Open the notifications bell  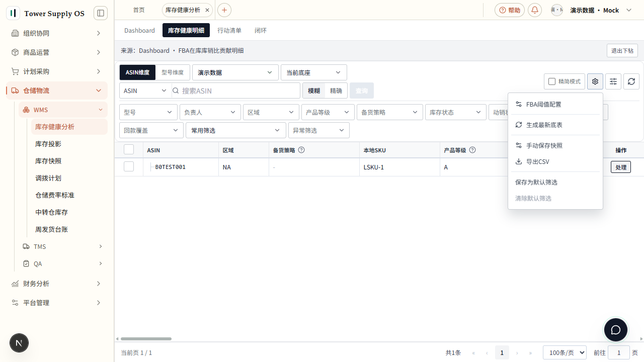(535, 10)
